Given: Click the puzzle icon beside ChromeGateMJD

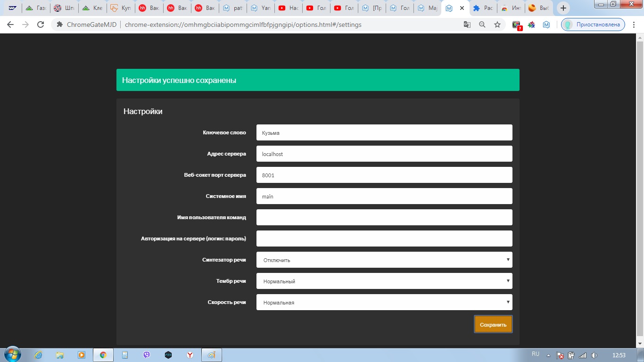Looking at the screenshot, I should [59, 25].
